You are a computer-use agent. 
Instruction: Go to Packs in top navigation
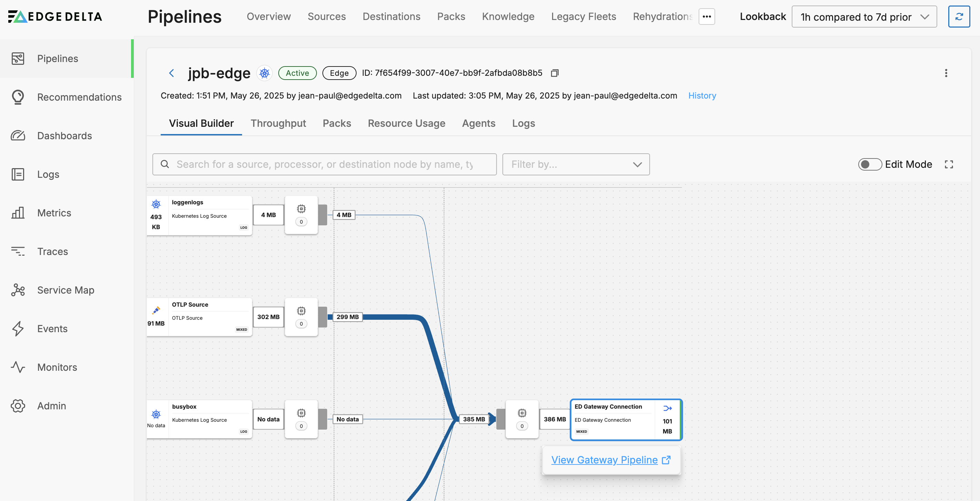(451, 17)
